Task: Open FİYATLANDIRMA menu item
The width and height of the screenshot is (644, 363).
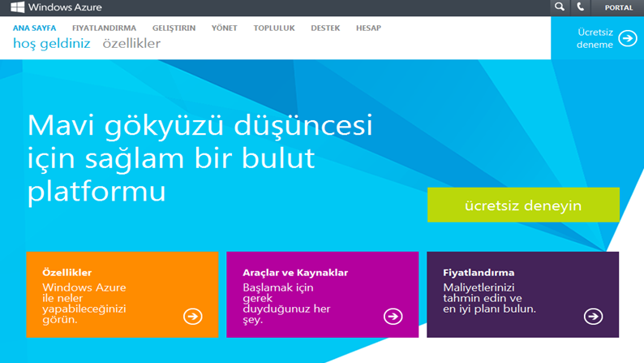Action: (x=104, y=28)
